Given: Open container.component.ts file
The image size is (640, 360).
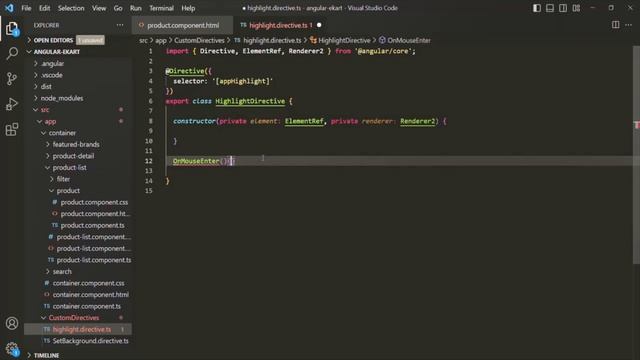Looking at the screenshot, I should click(x=87, y=307).
